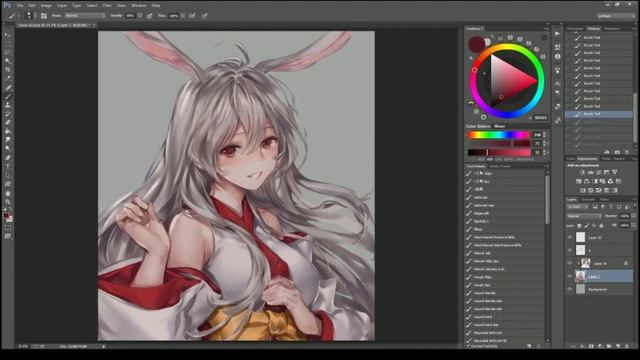Select the Pen tool

pos(8,158)
